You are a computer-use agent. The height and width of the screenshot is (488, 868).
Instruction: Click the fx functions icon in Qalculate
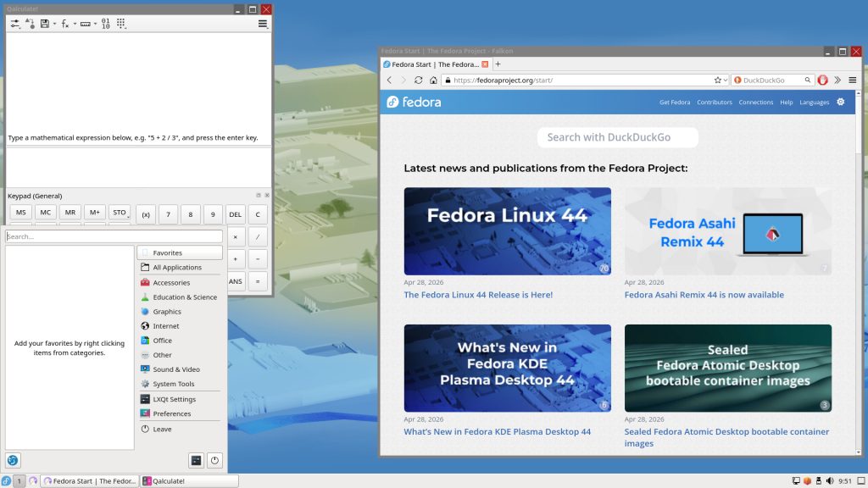click(x=64, y=24)
